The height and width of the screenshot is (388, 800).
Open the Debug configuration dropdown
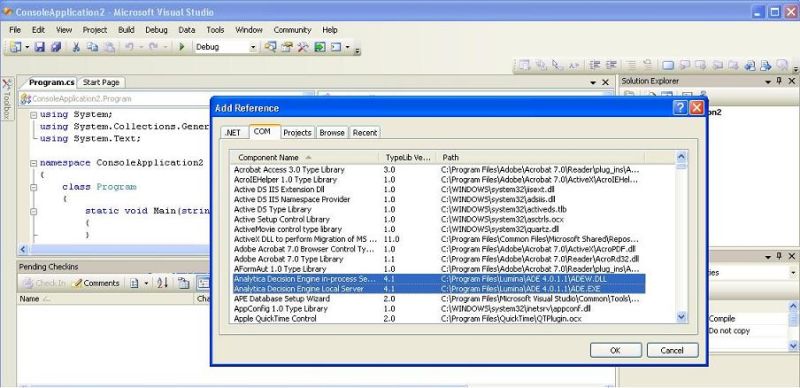(253, 47)
